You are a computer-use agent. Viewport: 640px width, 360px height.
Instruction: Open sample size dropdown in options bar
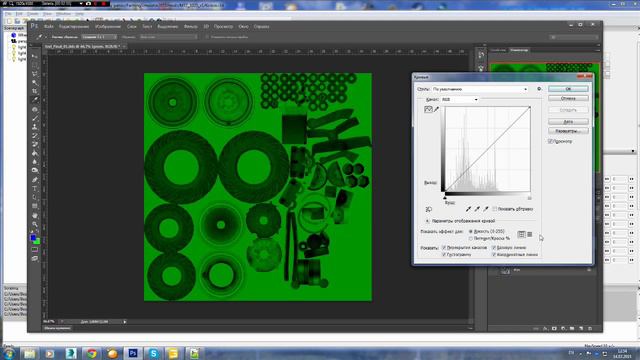click(x=99, y=37)
